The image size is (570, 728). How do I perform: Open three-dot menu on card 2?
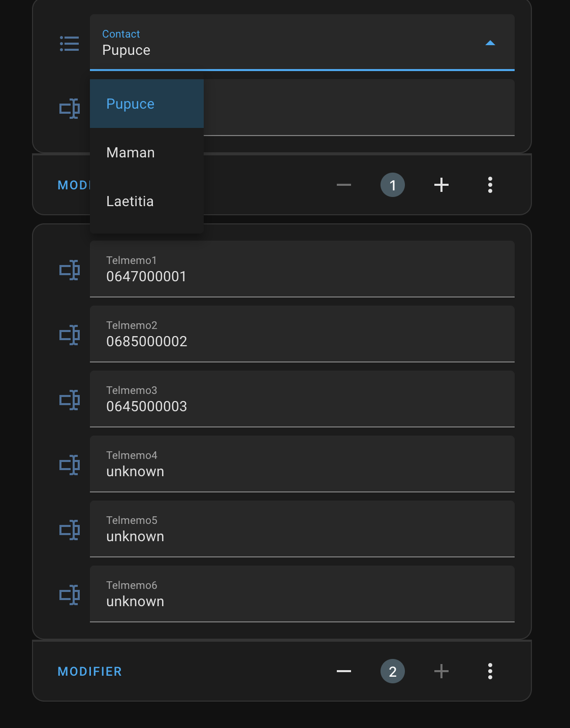pyautogui.click(x=490, y=671)
